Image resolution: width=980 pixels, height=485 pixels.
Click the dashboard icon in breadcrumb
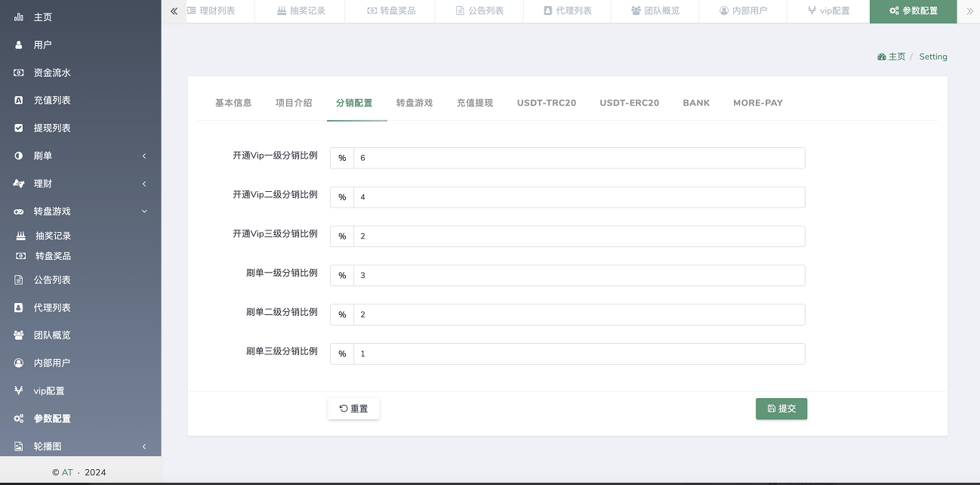pos(881,57)
